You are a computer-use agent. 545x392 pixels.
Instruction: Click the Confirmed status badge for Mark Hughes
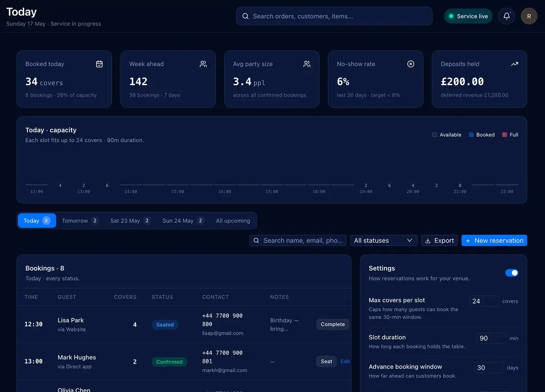169,362
